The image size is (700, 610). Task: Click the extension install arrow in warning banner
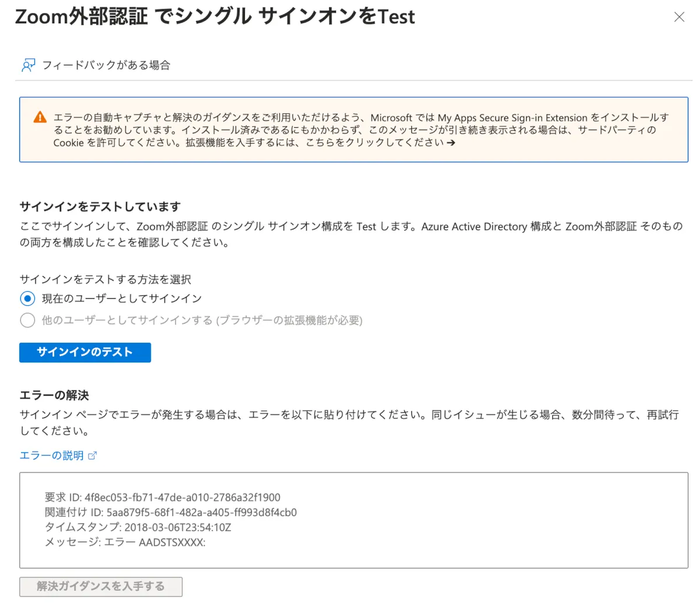(x=451, y=142)
